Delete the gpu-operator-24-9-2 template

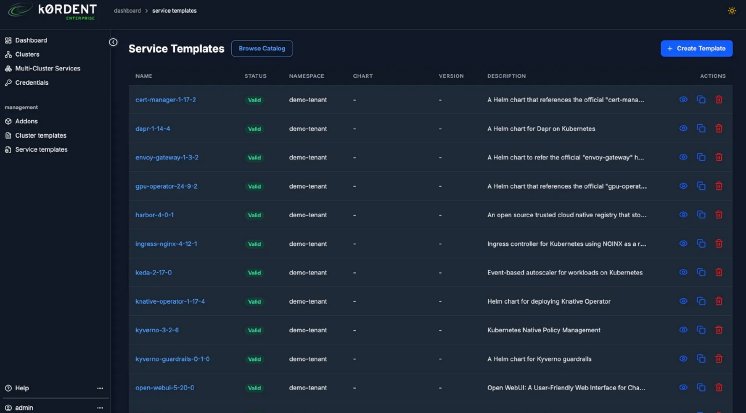pyautogui.click(x=719, y=186)
